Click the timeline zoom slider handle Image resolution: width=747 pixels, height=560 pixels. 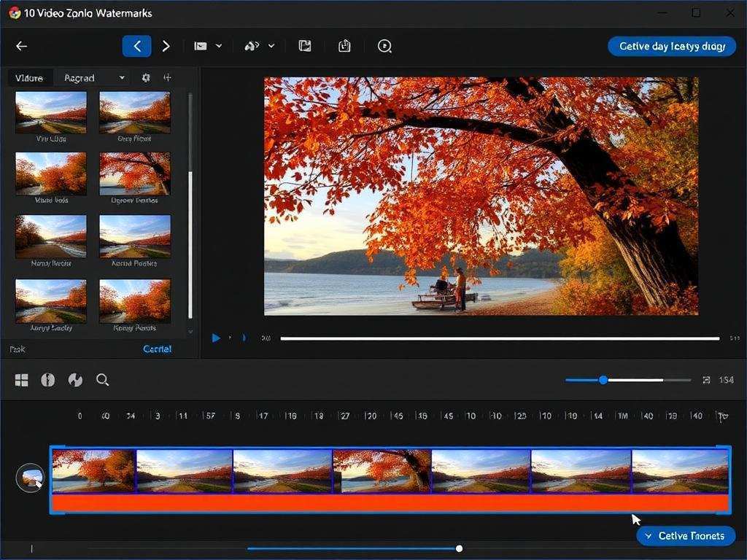click(603, 380)
